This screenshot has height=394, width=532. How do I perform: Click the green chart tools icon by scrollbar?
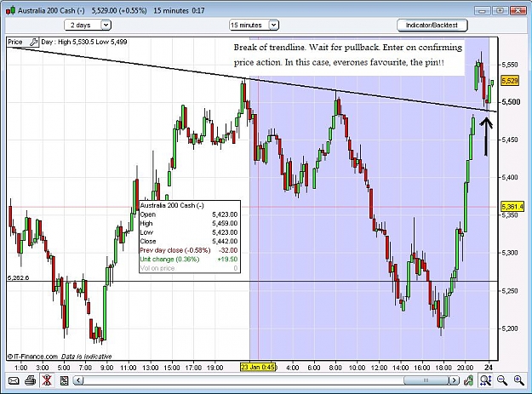pos(469,380)
